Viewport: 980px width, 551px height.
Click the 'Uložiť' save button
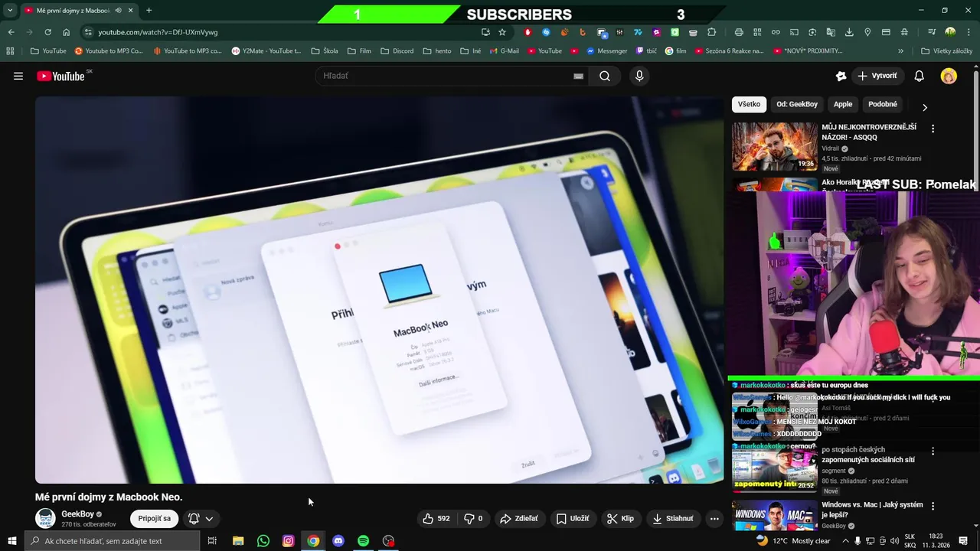point(573,518)
